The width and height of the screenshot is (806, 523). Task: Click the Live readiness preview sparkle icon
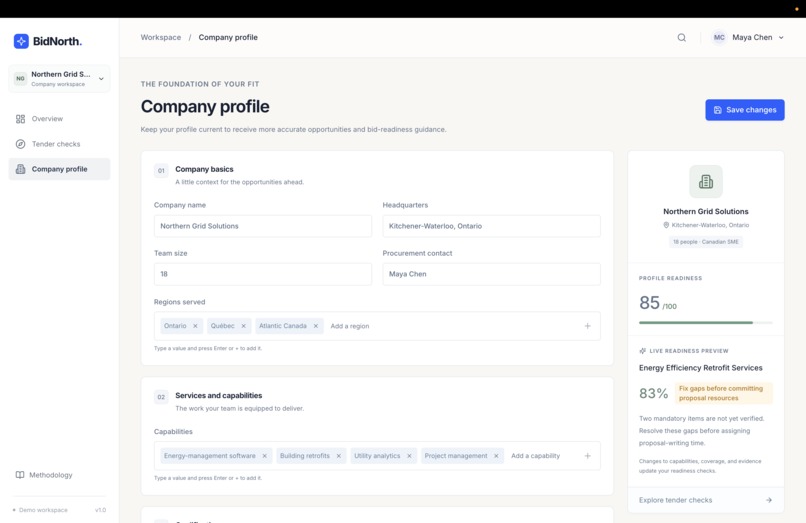point(643,351)
